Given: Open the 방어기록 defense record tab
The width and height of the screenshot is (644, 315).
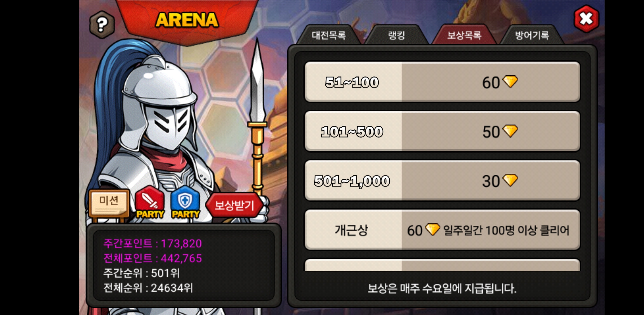Looking at the screenshot, I should [532, 35].
